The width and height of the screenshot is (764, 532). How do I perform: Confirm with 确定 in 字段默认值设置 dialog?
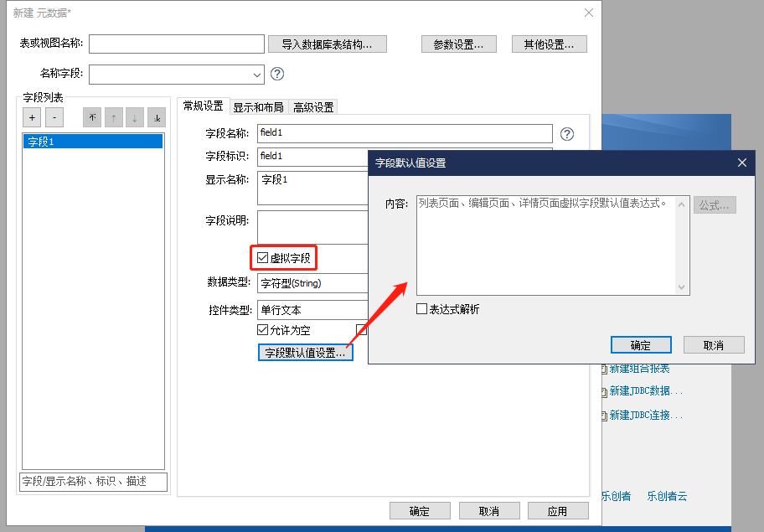[640, 345]
